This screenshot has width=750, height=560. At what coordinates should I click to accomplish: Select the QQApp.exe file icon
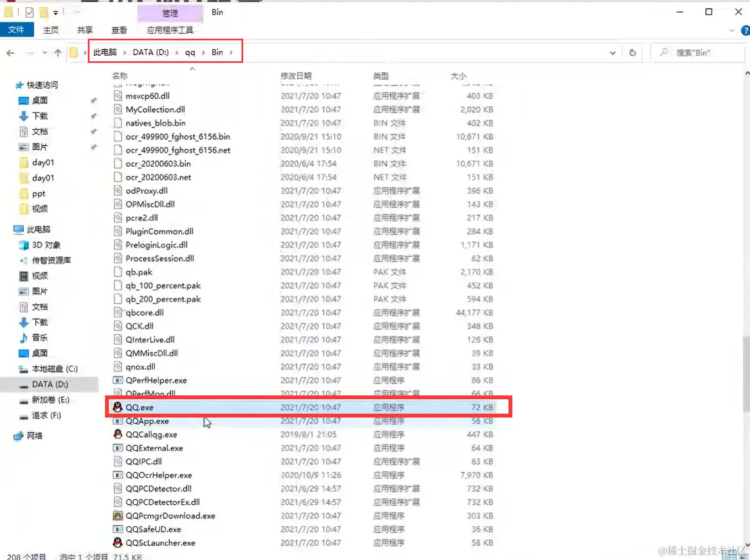point(118,421)
